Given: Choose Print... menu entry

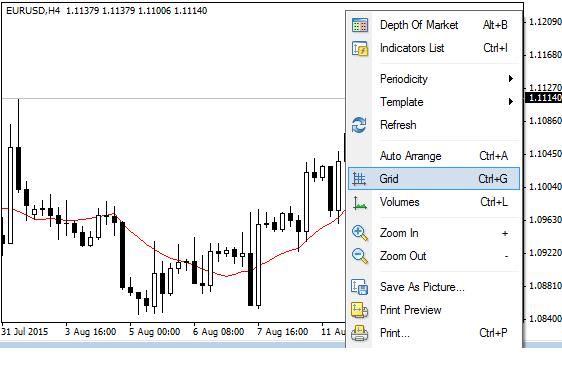Looking at the screenshot, I should coord(434,333).
